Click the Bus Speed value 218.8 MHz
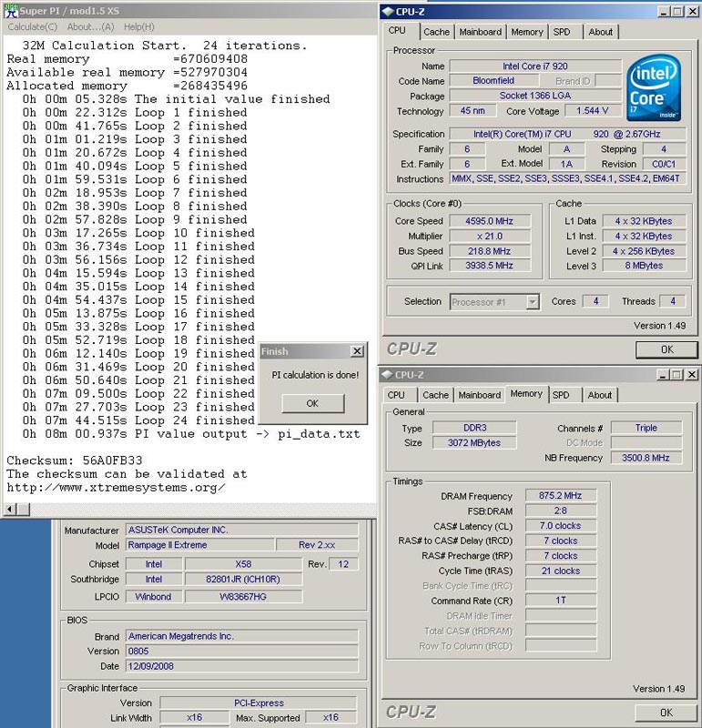The image size is (702, 728). [489, 251]
